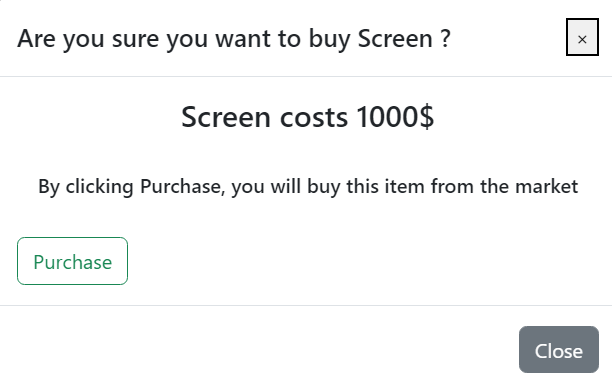This screenshot has height=381, width=612.
Task: Click the word 'Purchase' in the description sentence
Action: coord(182,186)
